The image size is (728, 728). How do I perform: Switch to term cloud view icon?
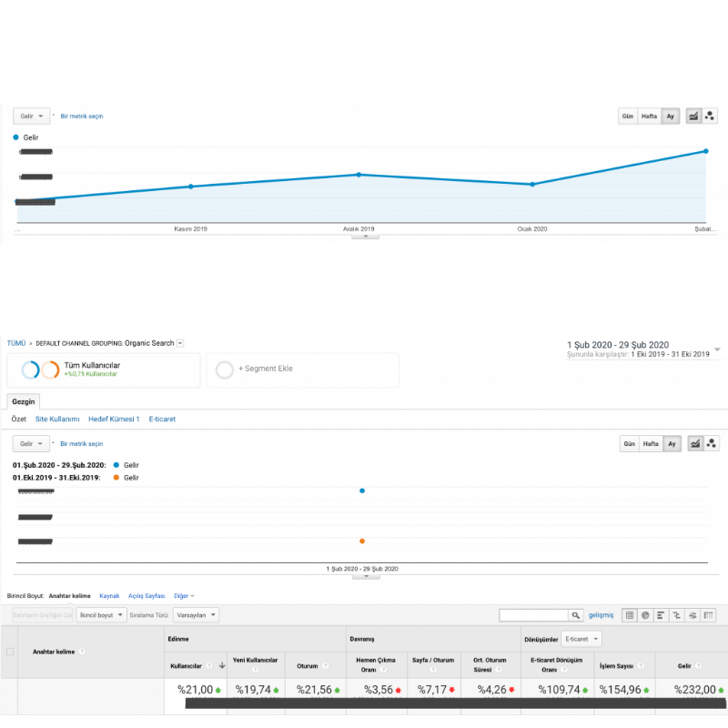click(693, 615)
